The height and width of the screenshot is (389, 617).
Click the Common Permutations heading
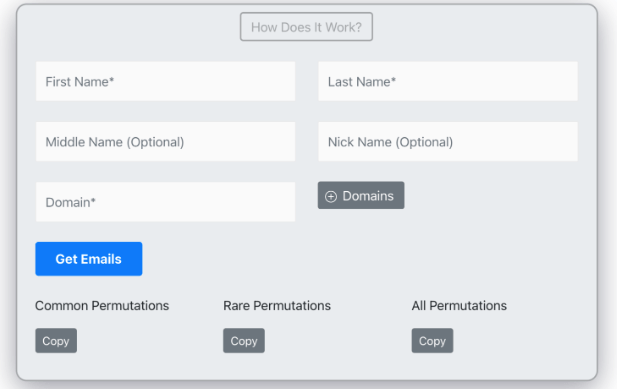pos(102,306)
